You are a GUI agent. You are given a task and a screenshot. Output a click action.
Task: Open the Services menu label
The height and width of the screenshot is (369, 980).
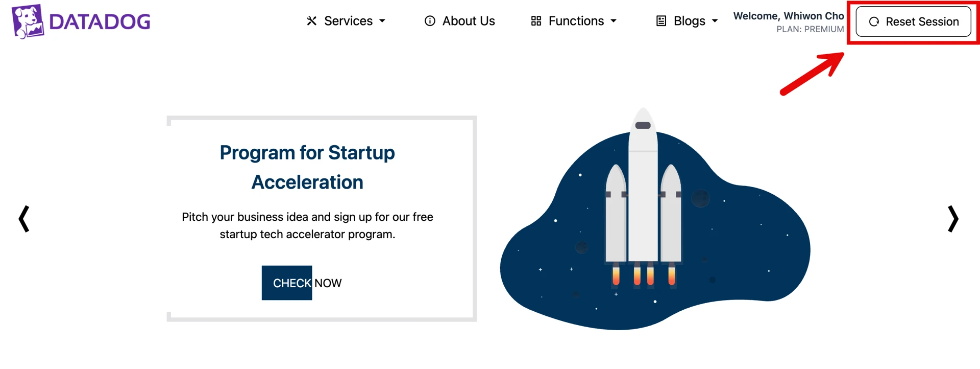pyautogui.click(x=348, y=21)
